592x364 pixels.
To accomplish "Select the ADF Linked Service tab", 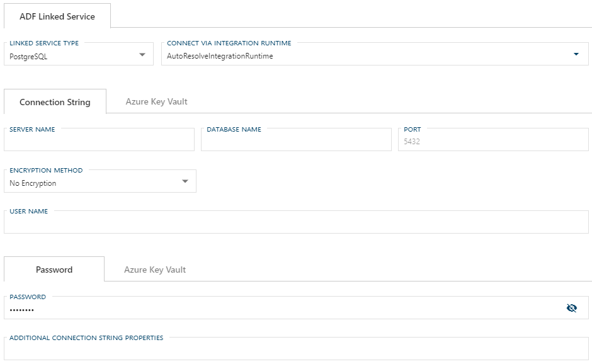I will coord(57,16).
